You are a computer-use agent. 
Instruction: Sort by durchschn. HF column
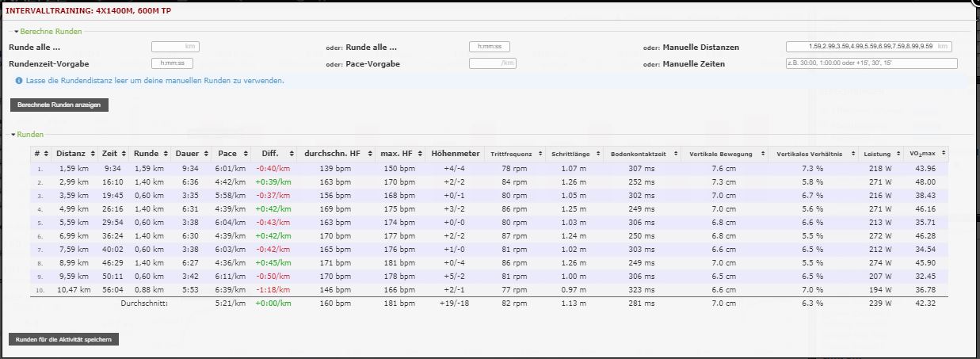point(335,153)
